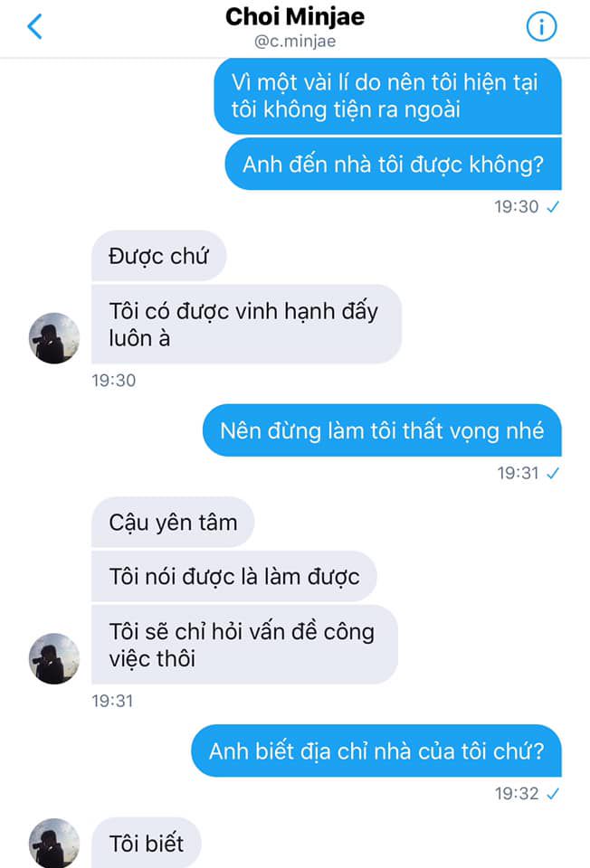Open the @c.minjae handle in the header

pos(295,42)
